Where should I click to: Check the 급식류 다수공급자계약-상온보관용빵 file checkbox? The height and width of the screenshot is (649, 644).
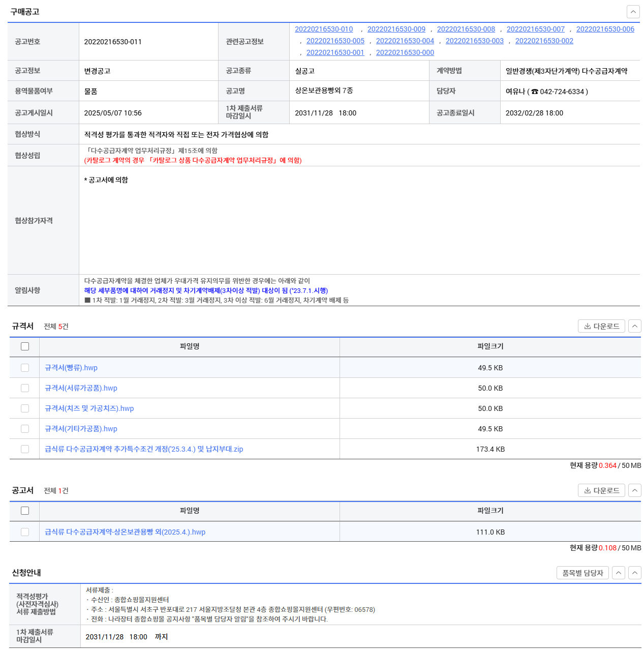25,532
